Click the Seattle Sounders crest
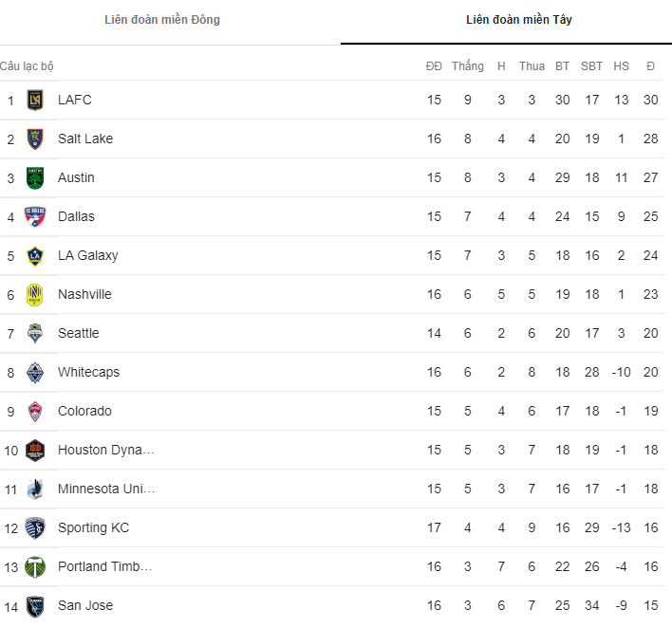Image resolution: width=672 pixels, height=628 pixels. [x=35, y=333]
